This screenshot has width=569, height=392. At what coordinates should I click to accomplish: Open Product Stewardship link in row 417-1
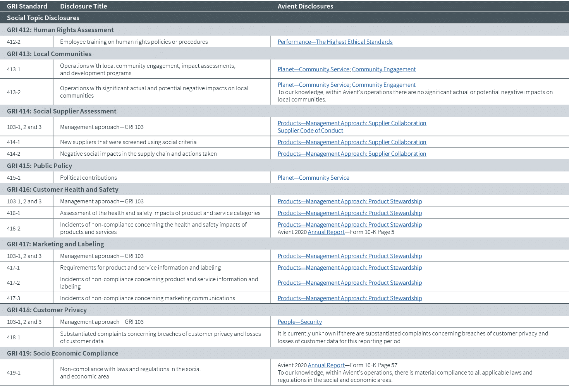click(x=349, y=268)
